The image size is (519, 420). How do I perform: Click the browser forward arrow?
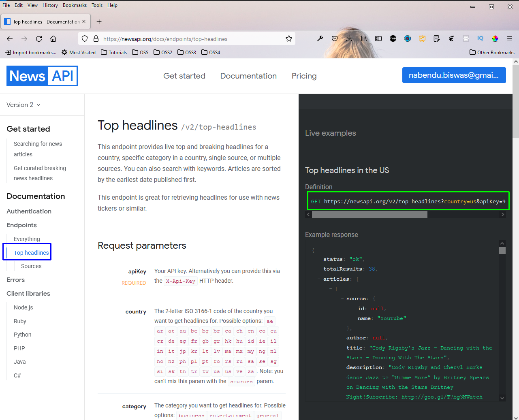24,39
